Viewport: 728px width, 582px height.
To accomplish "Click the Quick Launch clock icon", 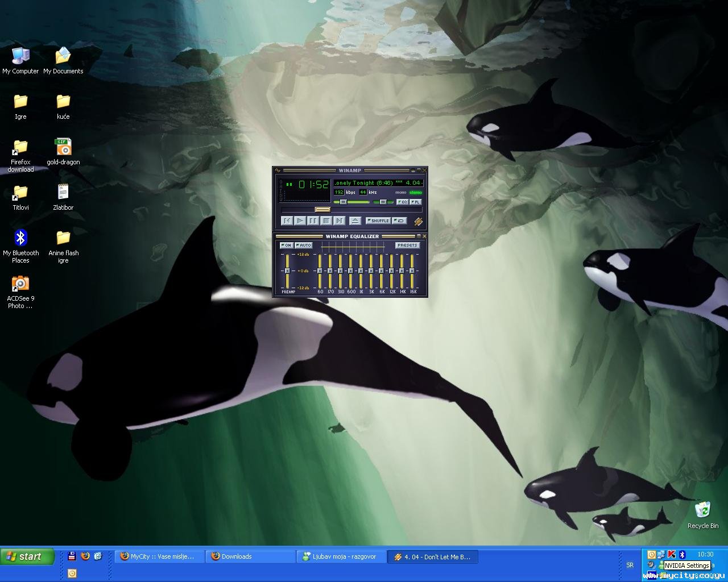I will (72, 573).
